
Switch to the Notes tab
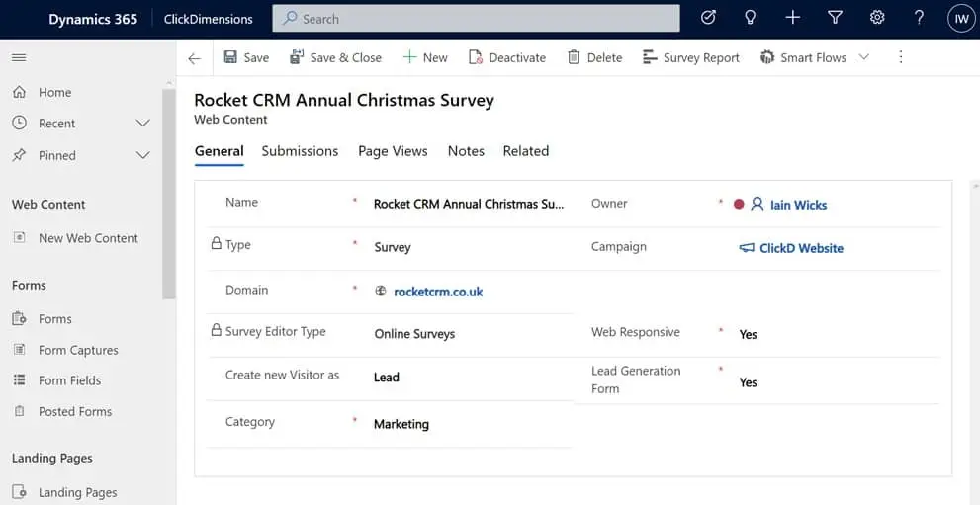point(466,151)
